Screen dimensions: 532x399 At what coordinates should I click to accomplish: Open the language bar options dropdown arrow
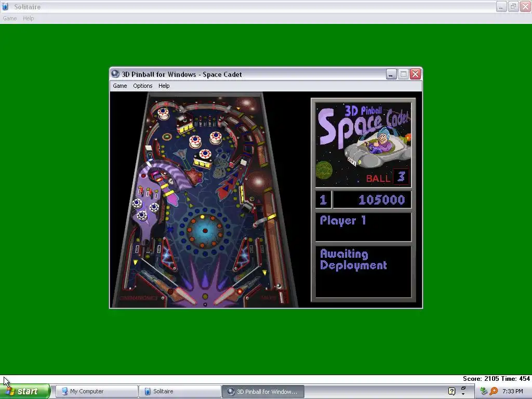click(463, 394)
